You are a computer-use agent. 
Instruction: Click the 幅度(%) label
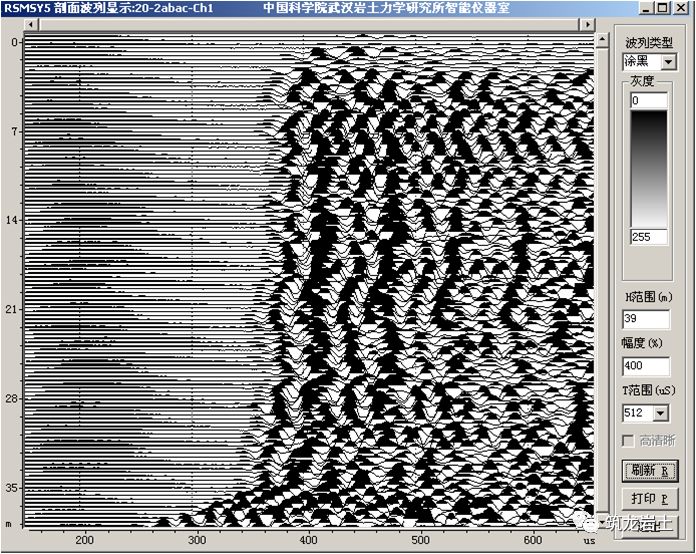[641, 343]
